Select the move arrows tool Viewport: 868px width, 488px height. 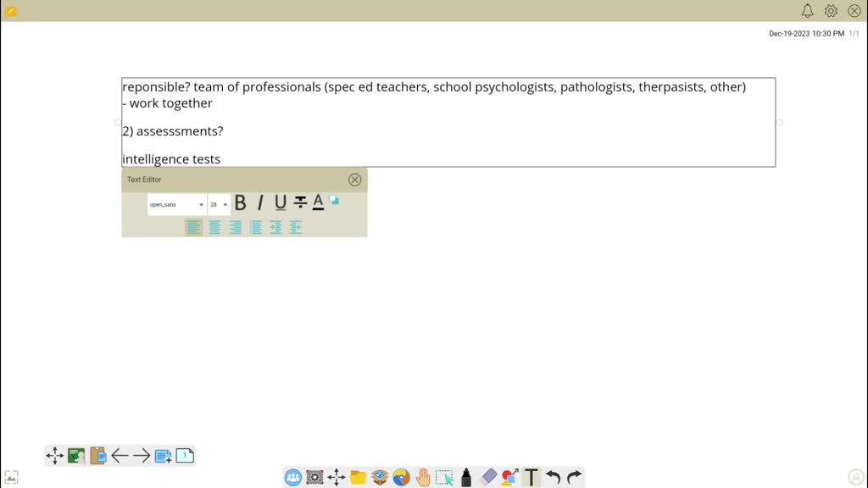337,477
